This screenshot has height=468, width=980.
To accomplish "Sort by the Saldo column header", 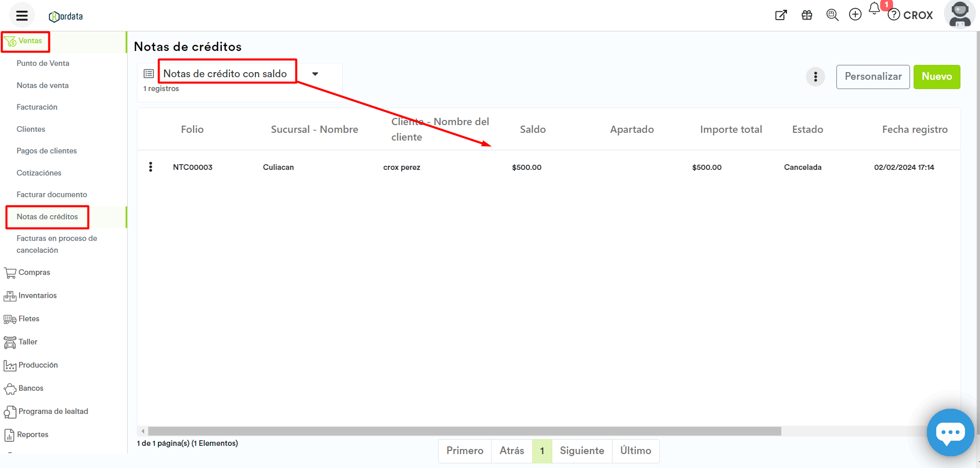I will point(532,129).
